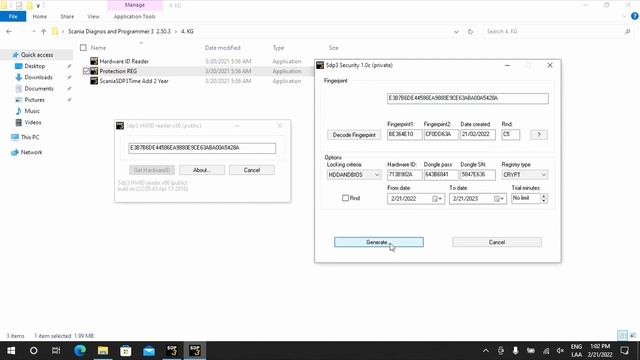The height and width of the screenshot is (360, 640).
Task: Sort files by Name column header
Action: (x=98, y=48)
